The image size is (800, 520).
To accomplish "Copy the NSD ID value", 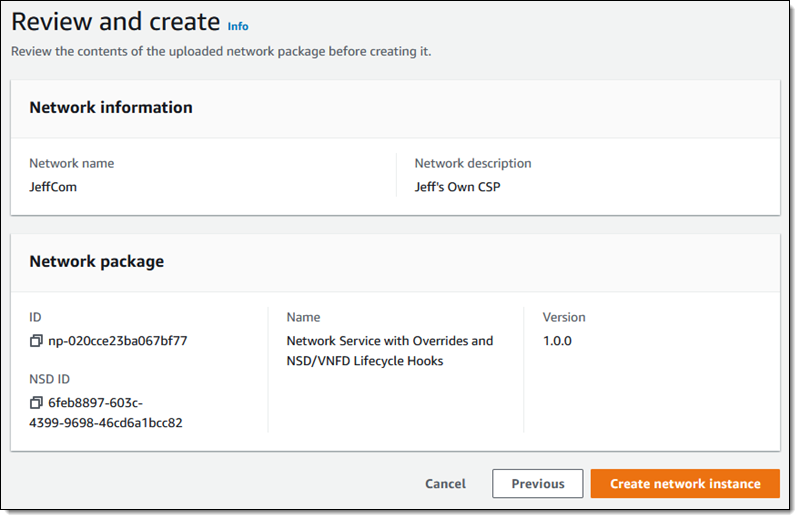I will pyautogui.click(x=36, y=403).
